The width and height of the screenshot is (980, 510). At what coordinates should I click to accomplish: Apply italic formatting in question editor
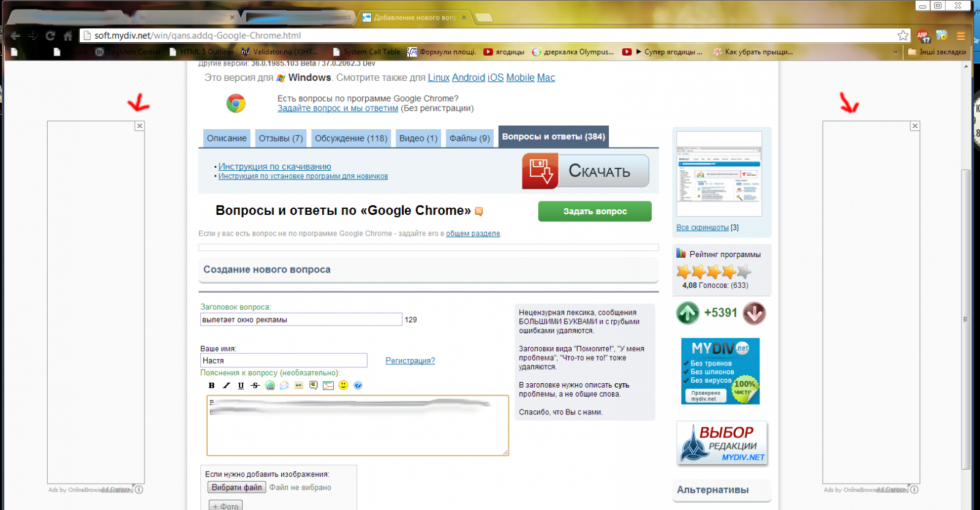pos(226,386)
